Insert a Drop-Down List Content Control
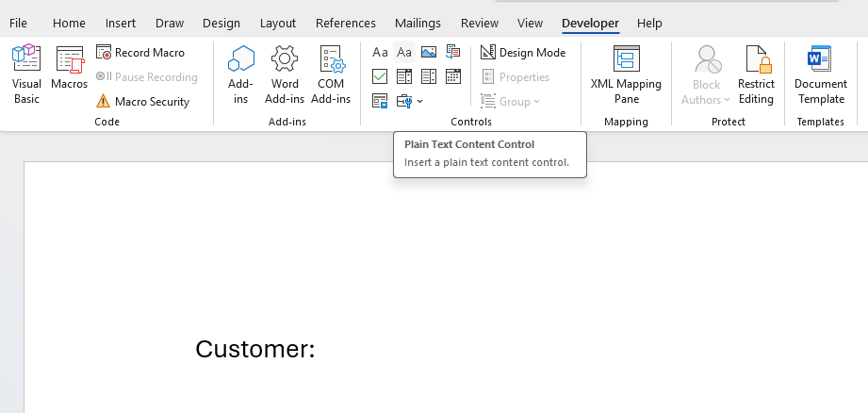The height and width of the screenshot is (413, 868). (429, 76)
